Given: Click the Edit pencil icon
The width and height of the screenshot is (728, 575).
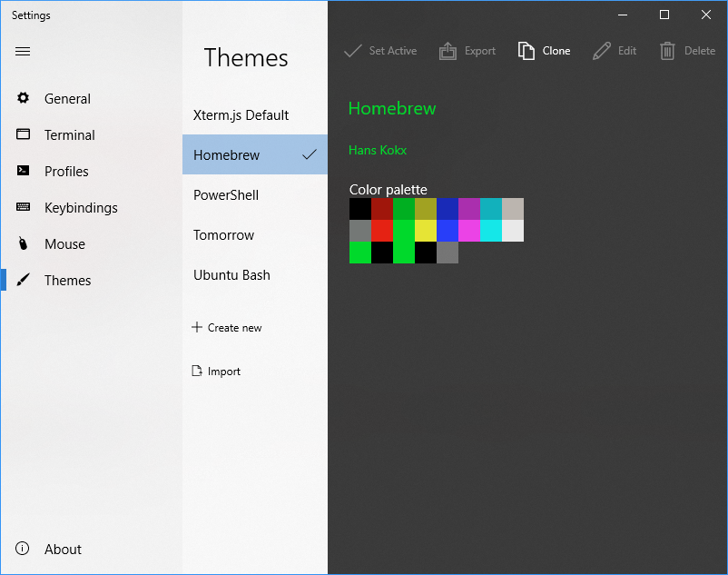Looking at the screenshot, I should [x=602, y=51].
